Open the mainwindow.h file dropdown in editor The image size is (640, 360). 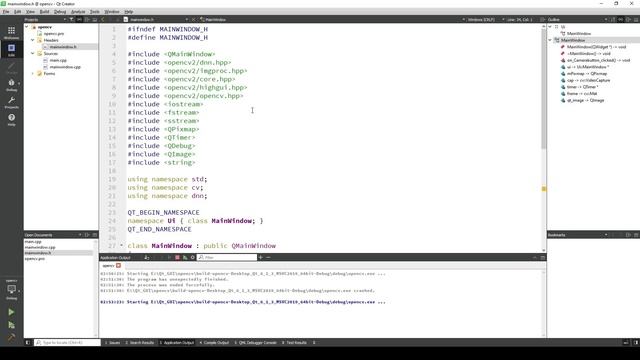(x=159, y=19)
